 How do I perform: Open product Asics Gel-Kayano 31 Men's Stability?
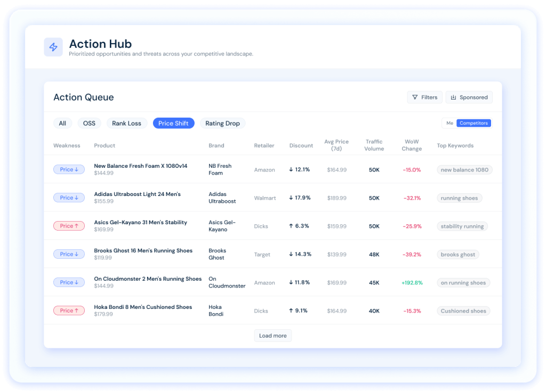point(140,222)
